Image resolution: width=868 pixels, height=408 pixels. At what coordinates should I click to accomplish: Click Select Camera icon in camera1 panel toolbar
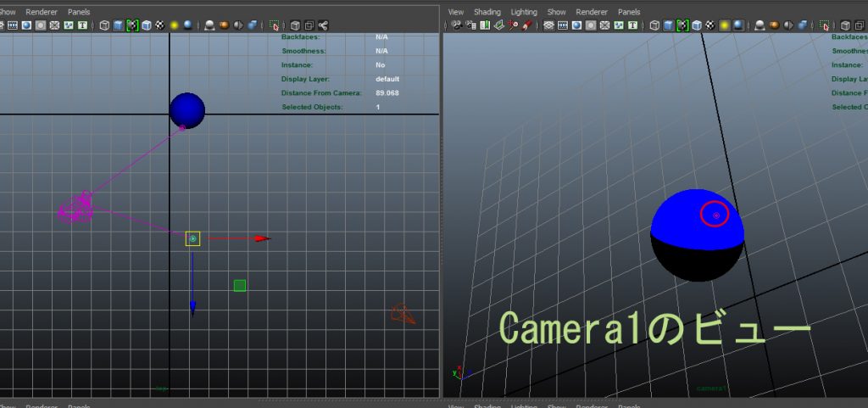click(x=457, y=25)
